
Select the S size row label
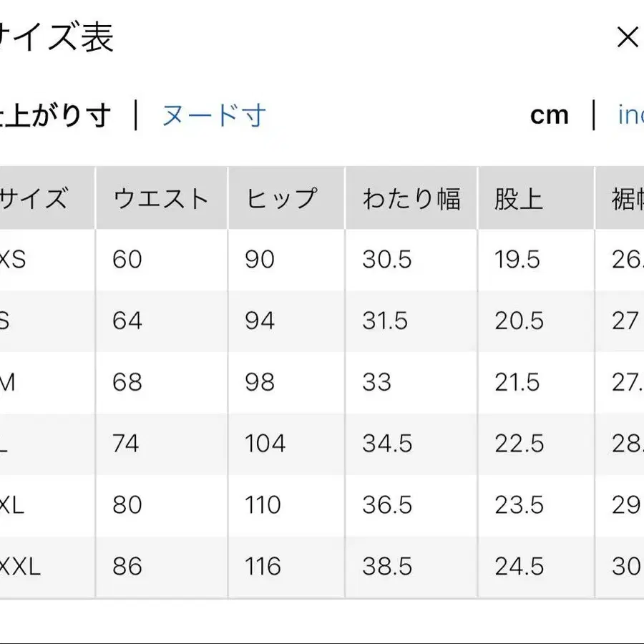[x=7, y=321]
